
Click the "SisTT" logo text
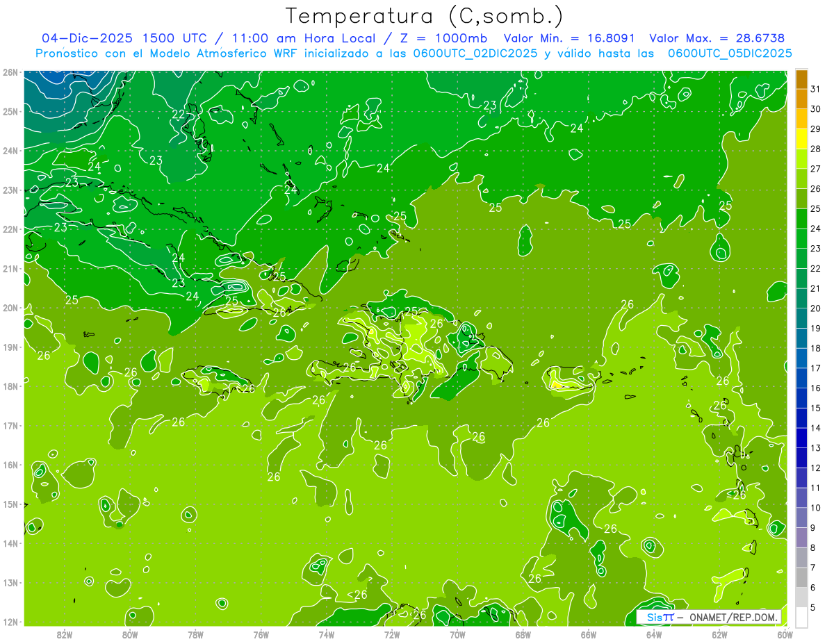(660, 617)
